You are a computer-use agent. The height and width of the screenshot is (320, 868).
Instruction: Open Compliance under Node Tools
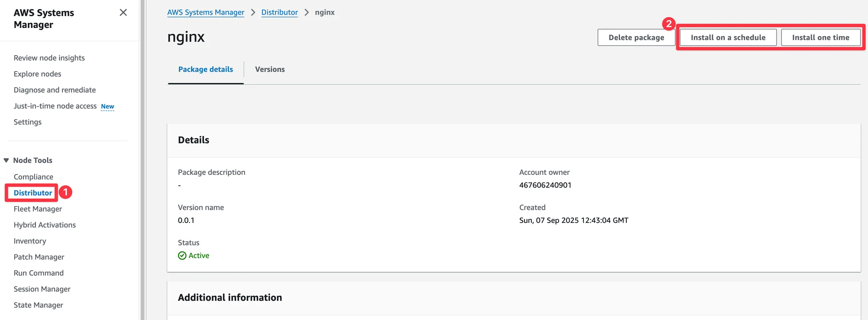(x=33, y=177)
